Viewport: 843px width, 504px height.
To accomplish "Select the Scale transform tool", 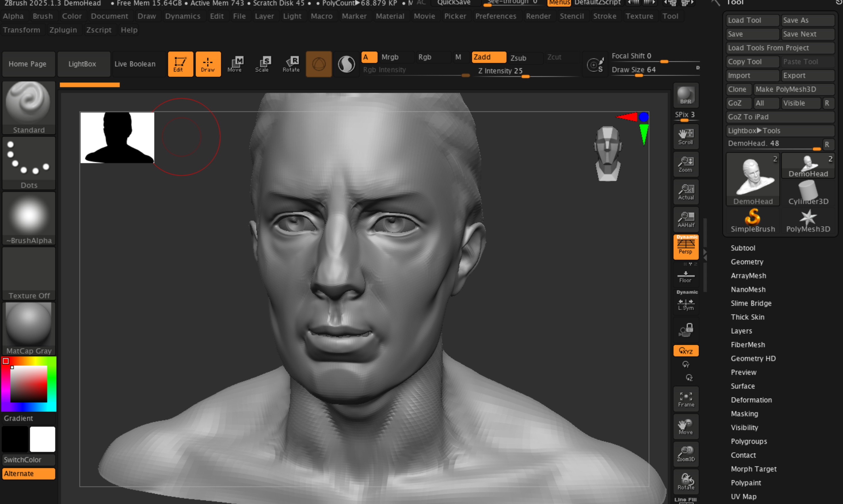I will tap(262, 64).
